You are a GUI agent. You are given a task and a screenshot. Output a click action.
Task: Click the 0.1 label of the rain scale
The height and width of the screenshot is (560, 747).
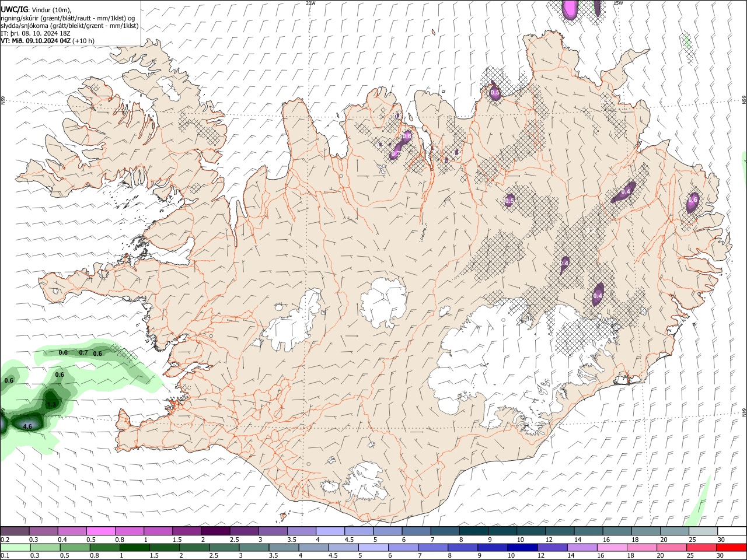[x=5, y=555]
